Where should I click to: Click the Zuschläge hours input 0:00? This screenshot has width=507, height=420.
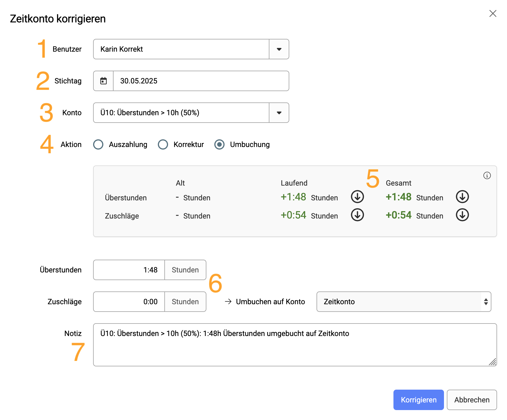[129, 302]
